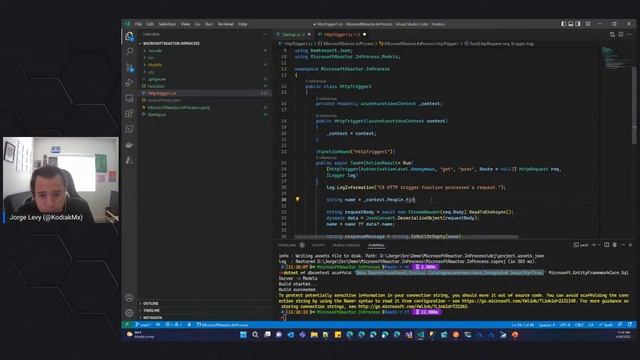
Task: Open Startup.cs in file tree
Action: 157,114
